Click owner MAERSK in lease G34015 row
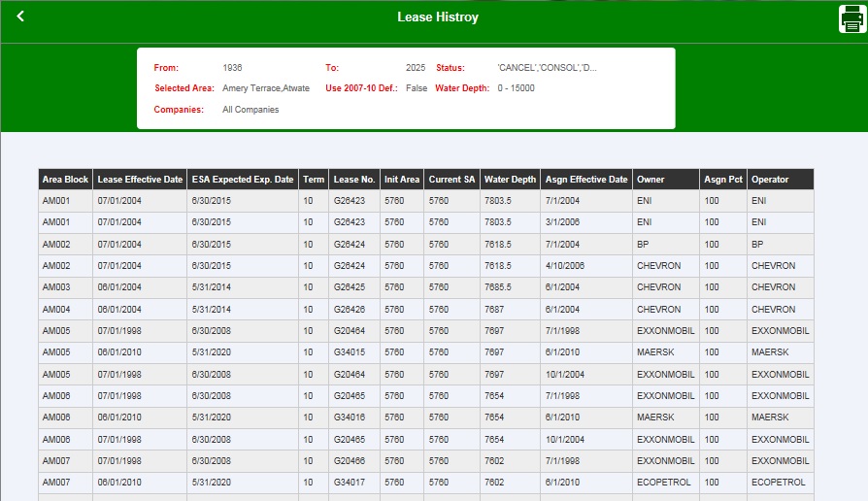The width and height of the screenshot is (868, 501). point(654,352)
